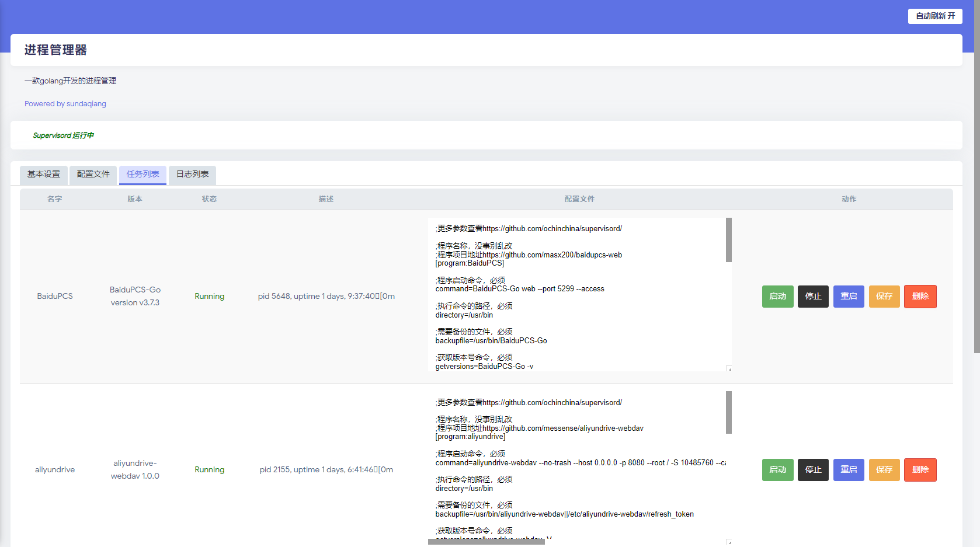Stop the BaiduPCS task with 停止

[x=813, y=297]
